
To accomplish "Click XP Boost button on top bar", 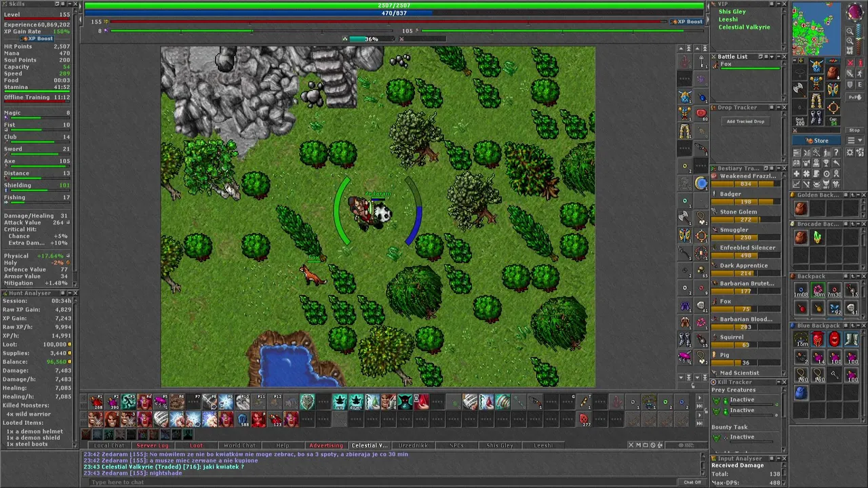I will click(x=688, y=22).
